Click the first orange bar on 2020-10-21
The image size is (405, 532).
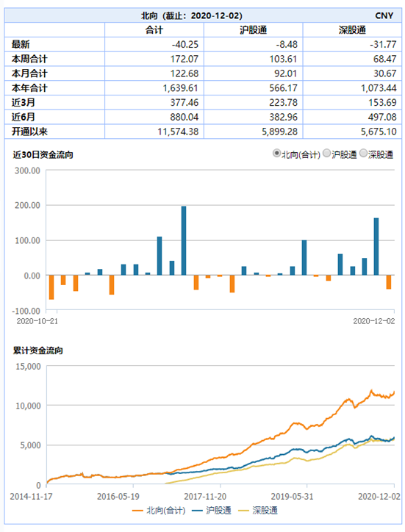tap(51, 287)
